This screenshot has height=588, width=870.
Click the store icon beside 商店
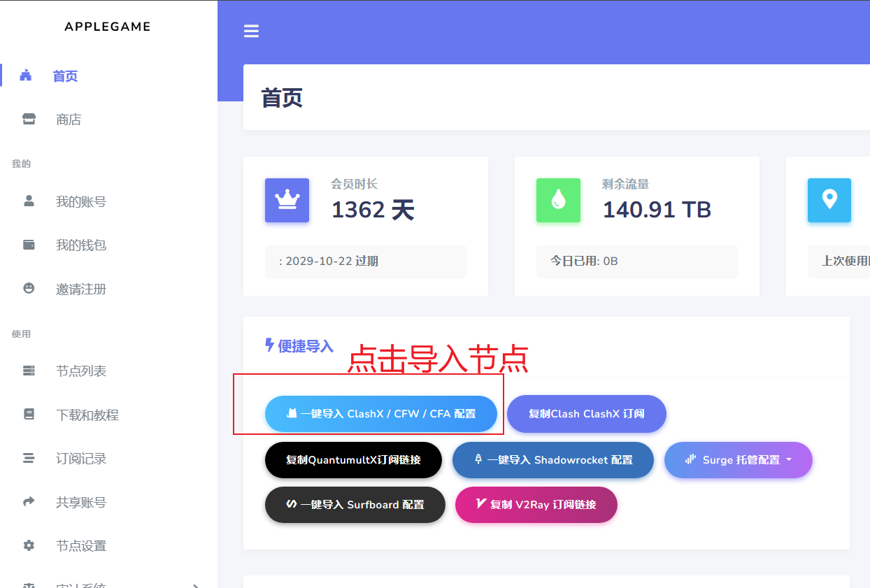click(x=29, y=120)
